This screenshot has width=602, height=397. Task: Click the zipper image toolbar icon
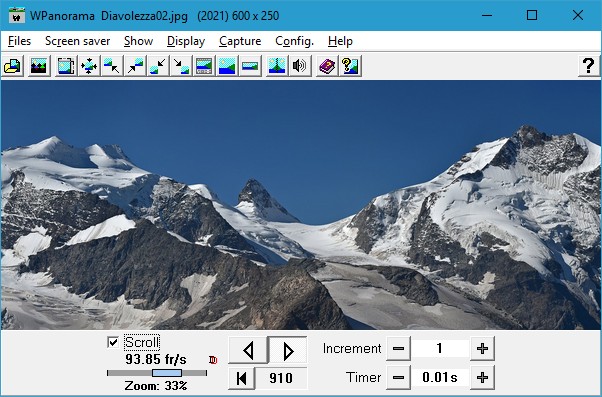(277, 66)
